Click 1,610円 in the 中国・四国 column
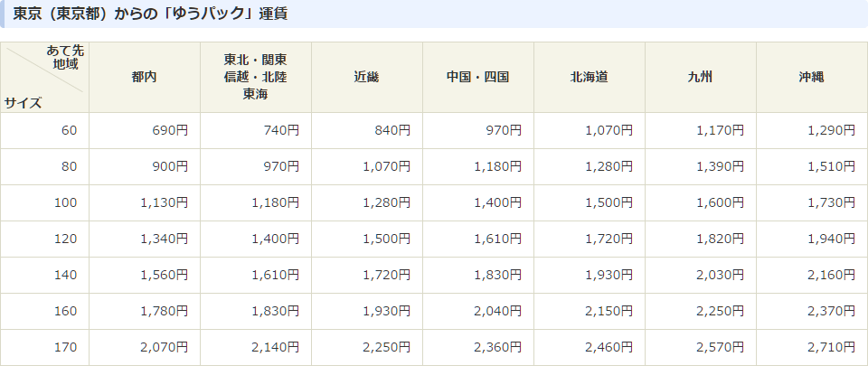The image size is (868, 366). click(x=497, y=239)
